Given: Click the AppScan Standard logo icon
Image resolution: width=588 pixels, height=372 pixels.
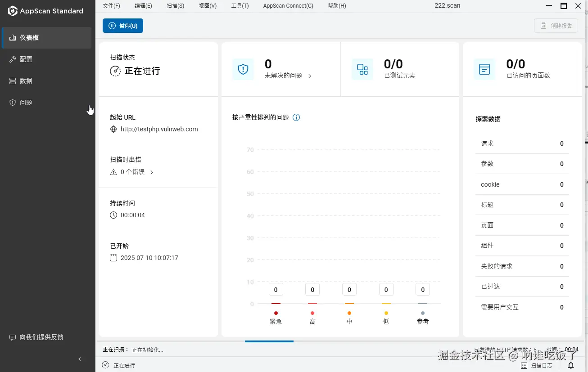Looking at the screenshot, I should [x=13, y=11].
